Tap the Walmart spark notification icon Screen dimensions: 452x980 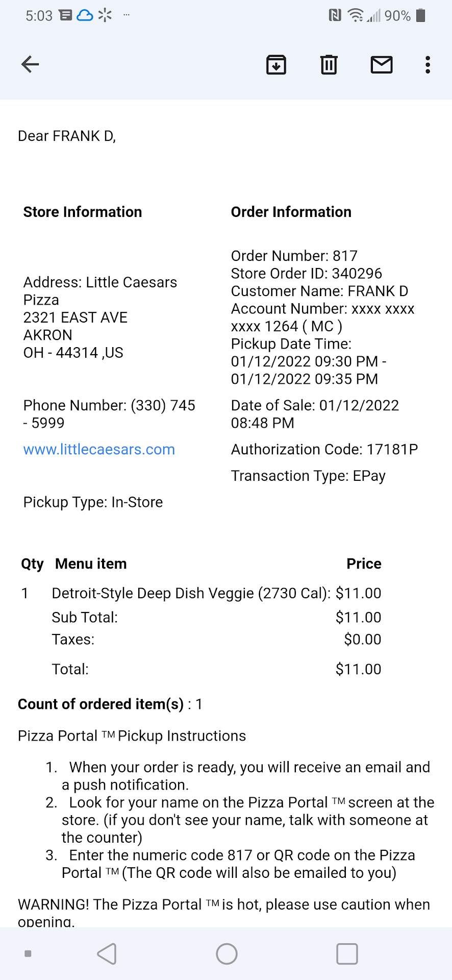[x=105, y=15]
